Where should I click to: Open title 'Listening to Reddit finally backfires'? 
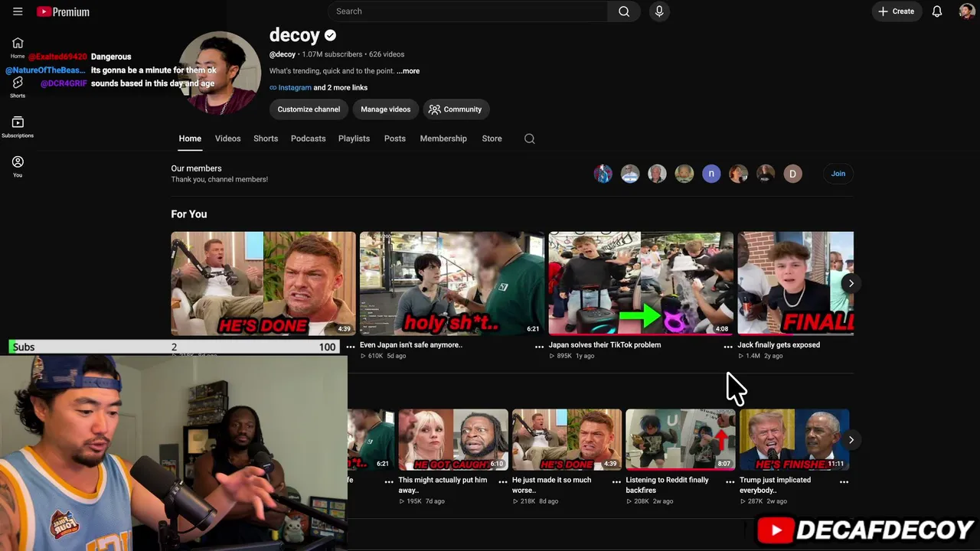click(667, 485)
